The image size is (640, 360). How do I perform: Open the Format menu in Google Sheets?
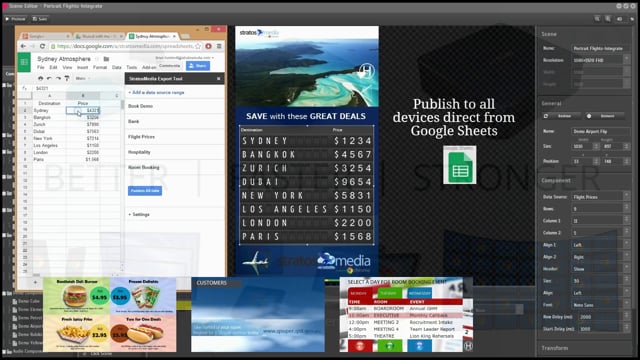pos(100,67)
